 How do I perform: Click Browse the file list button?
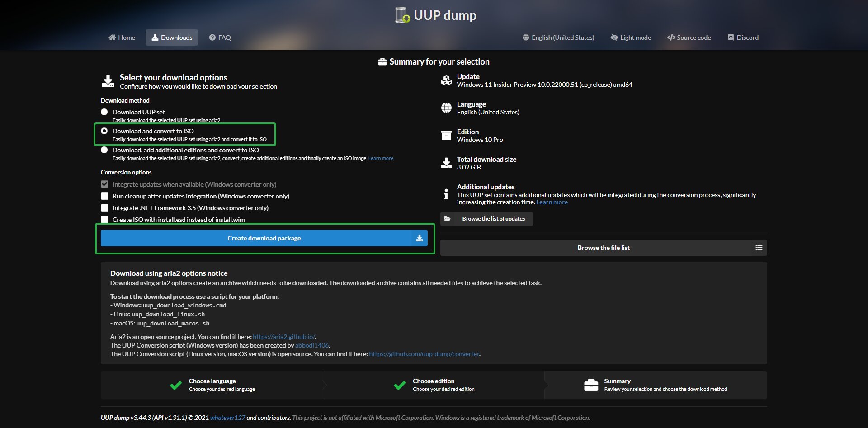point(604,248)
